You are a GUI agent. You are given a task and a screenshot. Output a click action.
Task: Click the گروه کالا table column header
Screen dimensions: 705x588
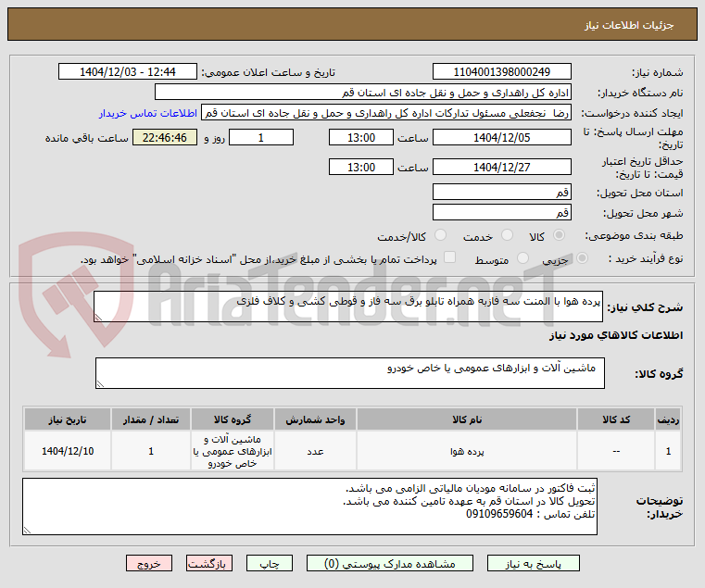pyautogui.click(x=232, y=419)
